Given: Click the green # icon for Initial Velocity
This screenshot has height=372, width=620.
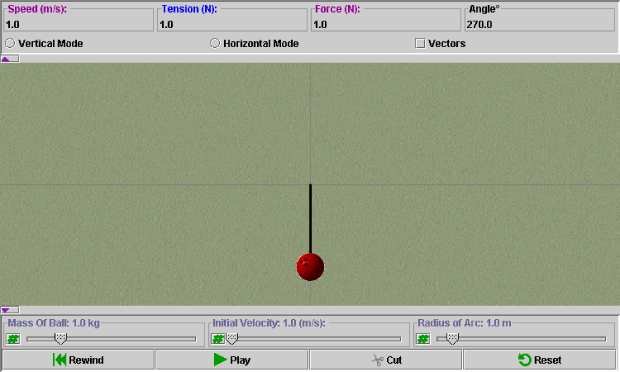Looking at the screenshot, I should pos(218,339).
